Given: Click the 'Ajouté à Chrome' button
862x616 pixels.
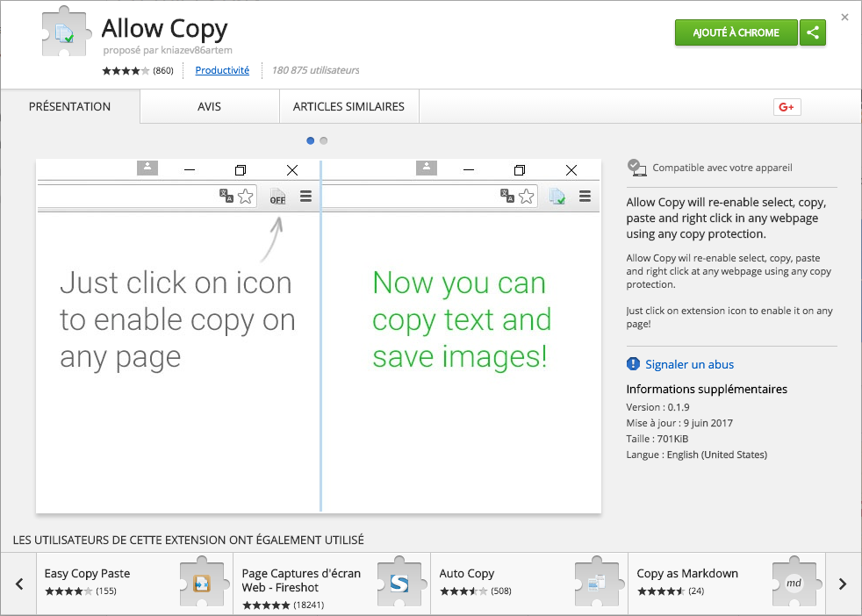Looking at the screenshot, I should pos(736,32).
